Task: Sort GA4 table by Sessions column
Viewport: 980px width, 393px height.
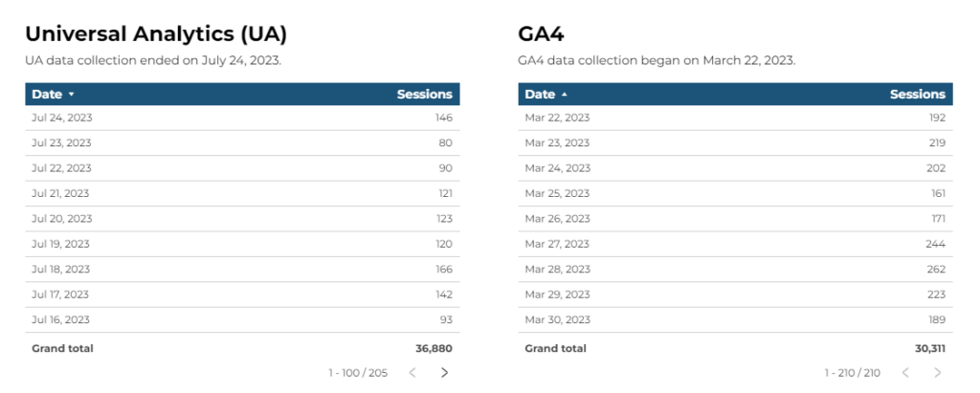Action: pos(917,95)
